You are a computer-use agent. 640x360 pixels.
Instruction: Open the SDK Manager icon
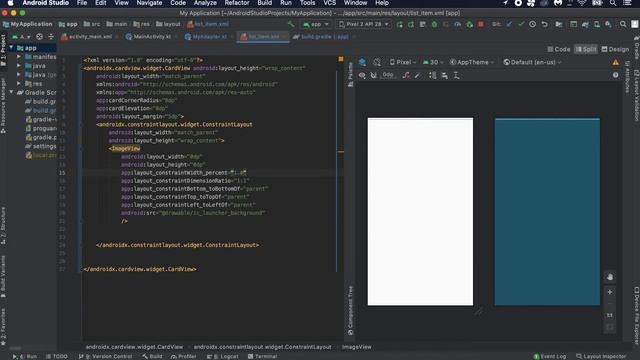(x=608, y=24)
